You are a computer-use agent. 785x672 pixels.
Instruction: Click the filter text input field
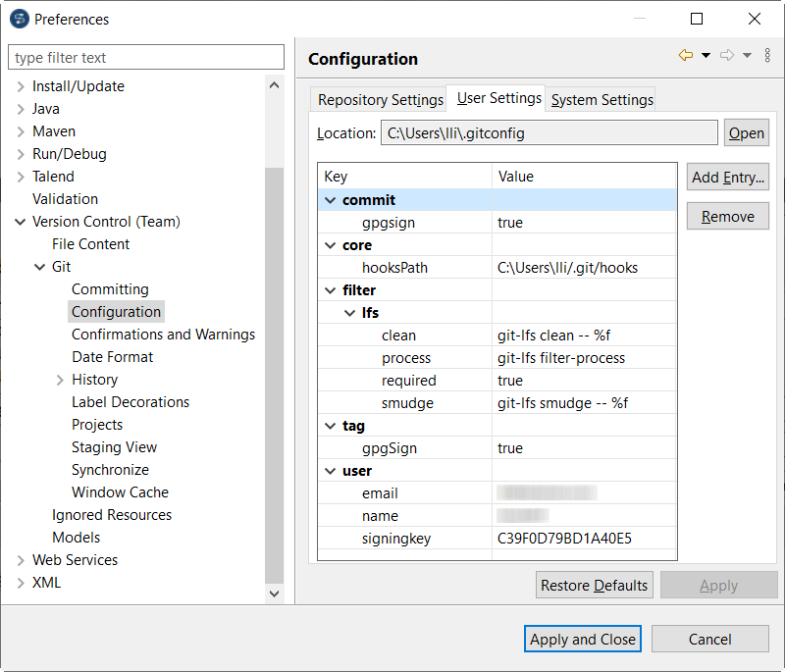(x=145, y=57)
